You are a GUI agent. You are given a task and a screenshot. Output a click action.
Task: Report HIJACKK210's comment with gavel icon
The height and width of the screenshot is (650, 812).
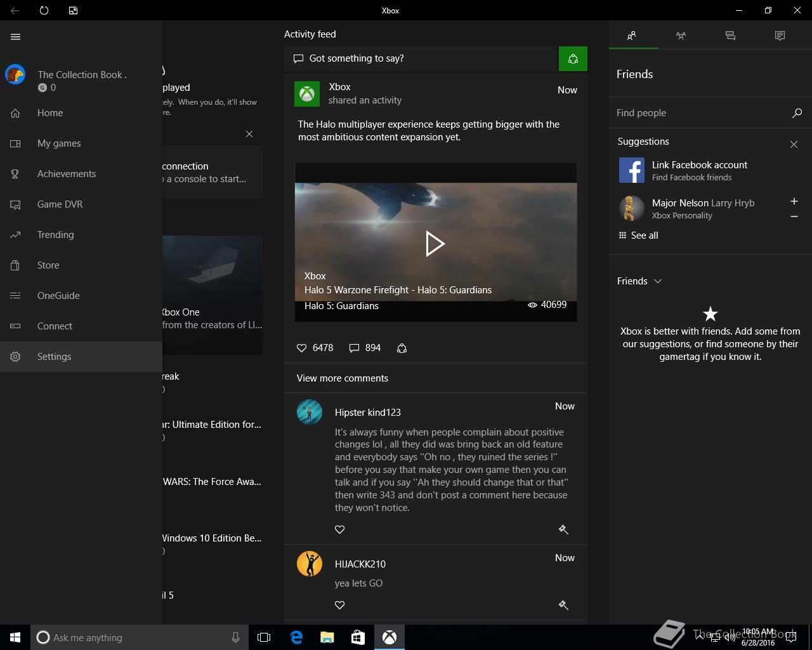[x=563, y=605]
